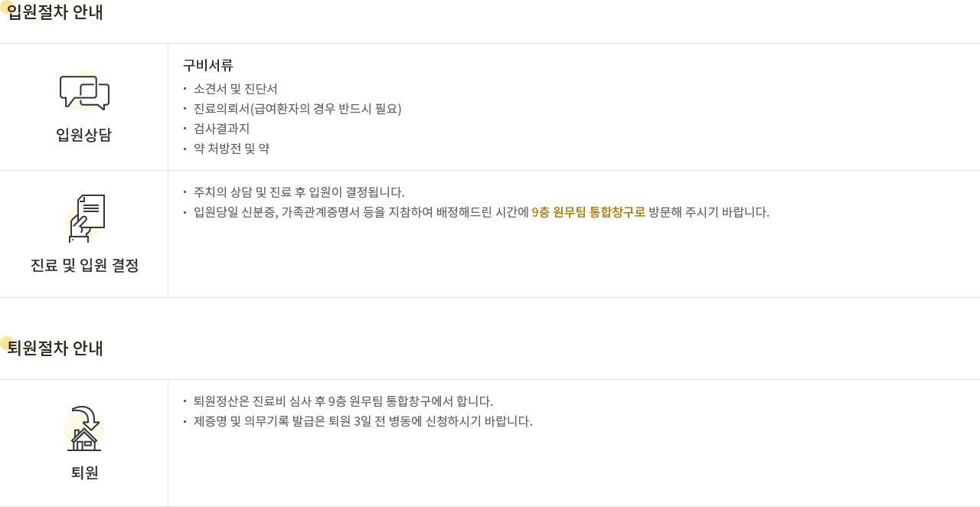Image resolution: width=980 pixels, height=507 pixels.
Task: Click the 검사결과지 list item
Action: [222, 129]
